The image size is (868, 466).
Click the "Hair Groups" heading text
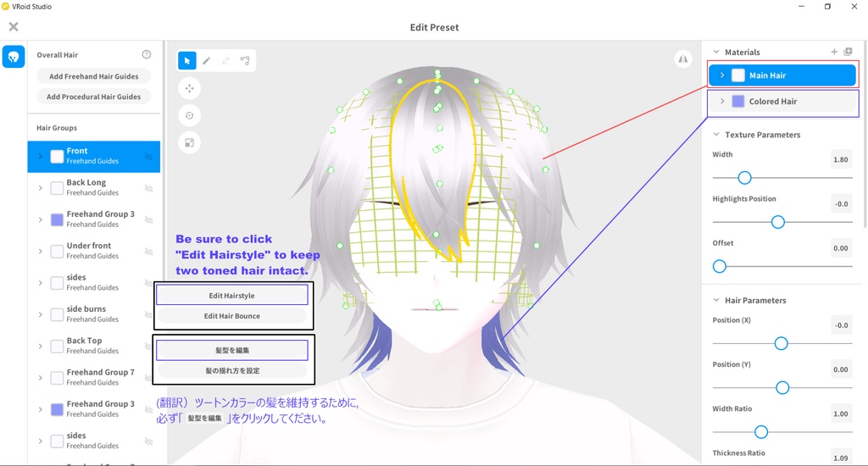(x=57, y=128)
